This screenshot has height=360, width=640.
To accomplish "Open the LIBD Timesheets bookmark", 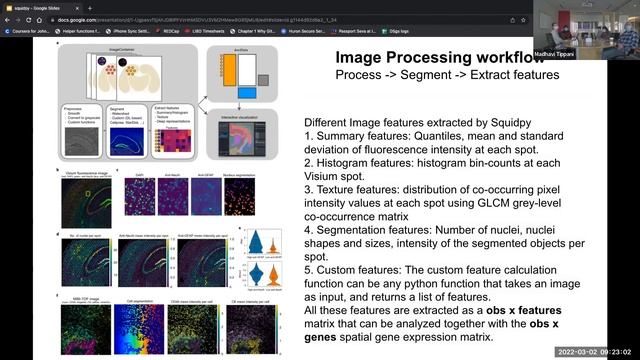I will (204, 31).
